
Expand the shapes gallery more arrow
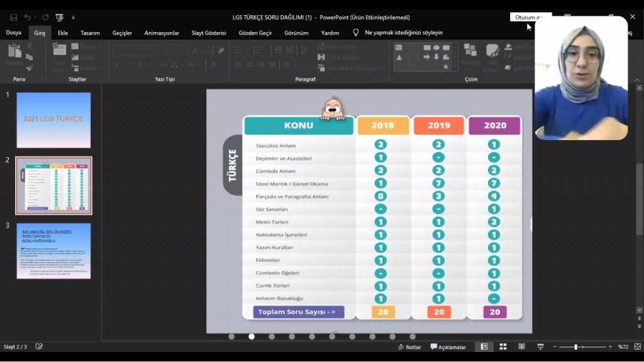click(455, 67)
